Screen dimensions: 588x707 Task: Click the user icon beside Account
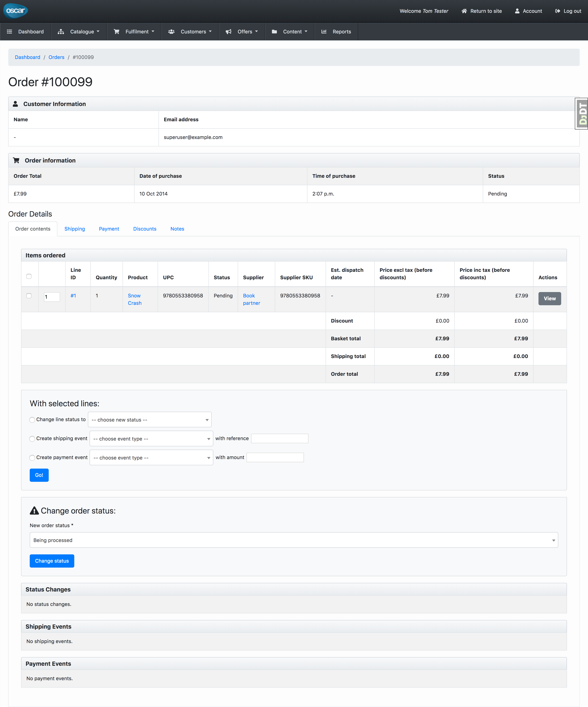point(517,11)
